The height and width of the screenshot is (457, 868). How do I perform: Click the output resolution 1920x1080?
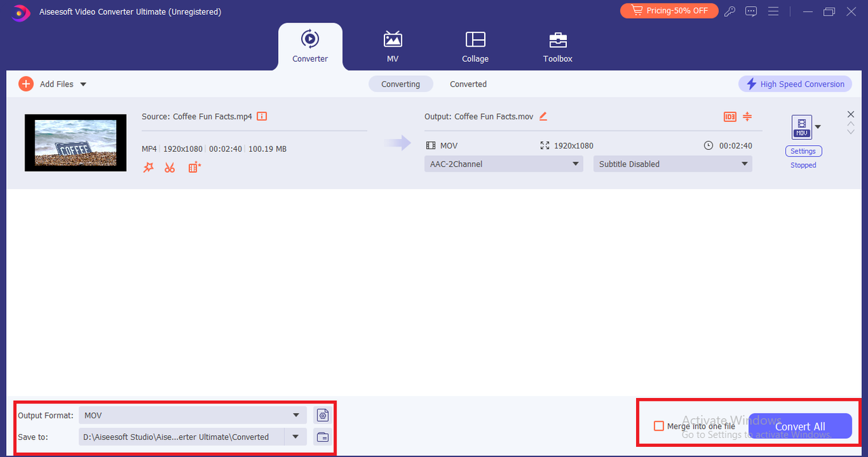click(x=574, y=146)
